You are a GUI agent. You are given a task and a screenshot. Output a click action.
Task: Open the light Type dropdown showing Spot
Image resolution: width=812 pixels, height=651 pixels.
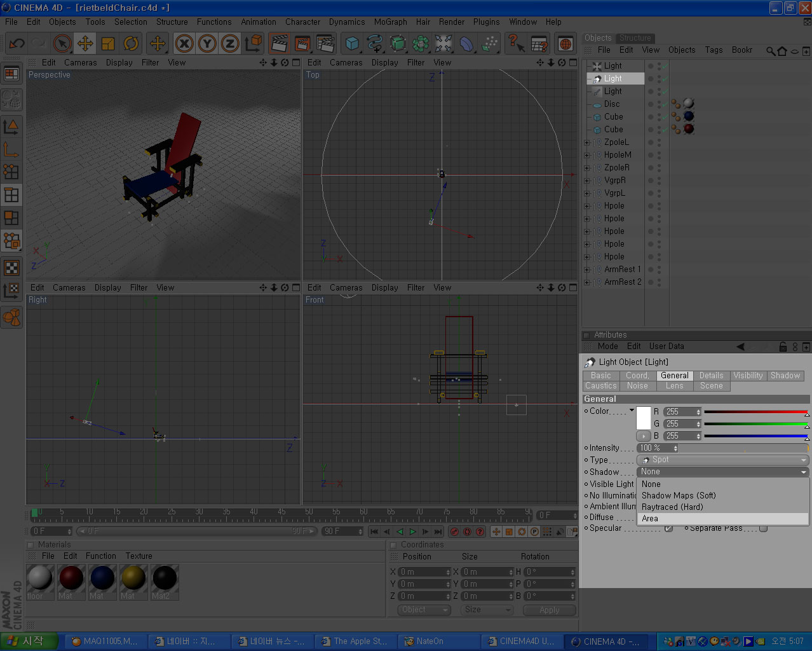(722, 460)
